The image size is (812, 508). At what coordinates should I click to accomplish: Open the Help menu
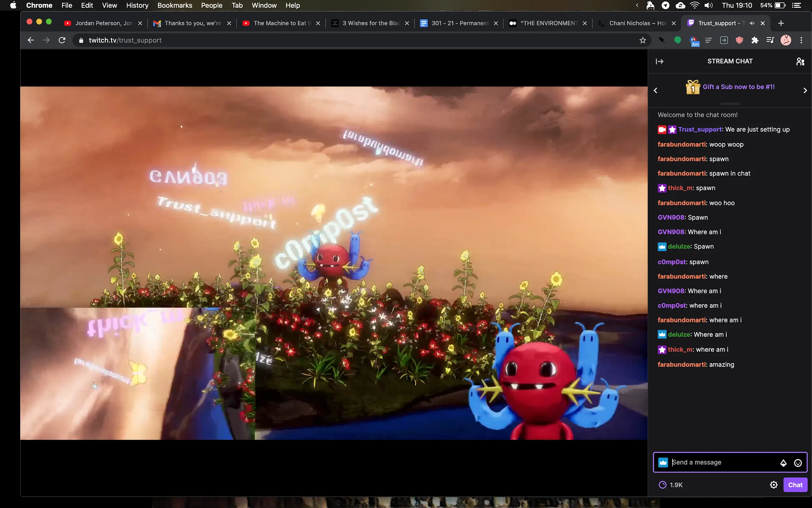pos(293,5)
